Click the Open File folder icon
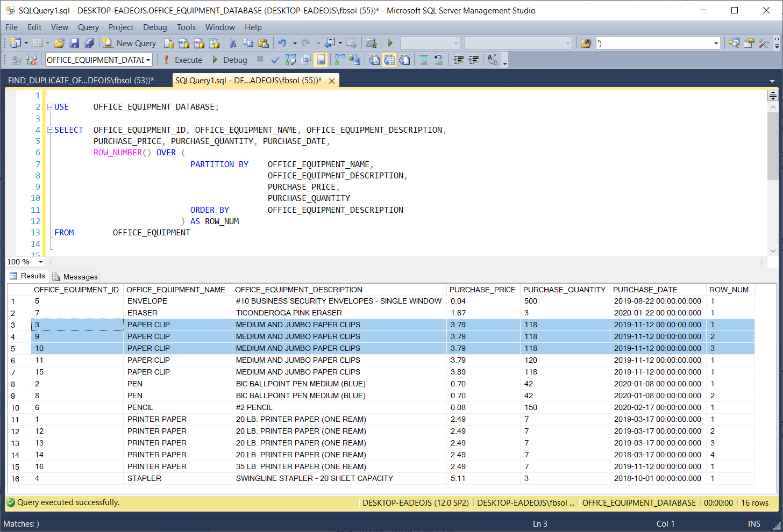Image resolution: width=783 pixels, height=532 pixels. [x=59, y=44]
